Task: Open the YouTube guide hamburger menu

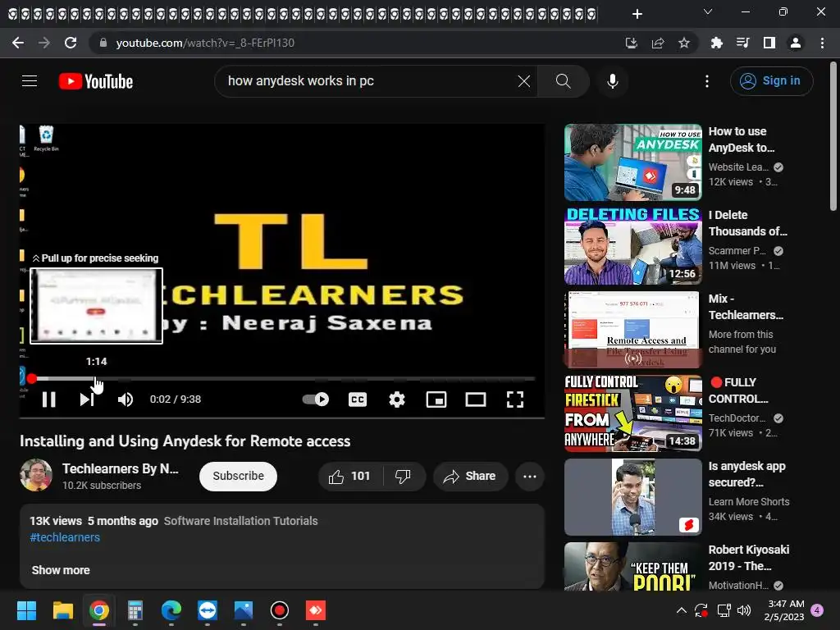Action: click(30, 81)
